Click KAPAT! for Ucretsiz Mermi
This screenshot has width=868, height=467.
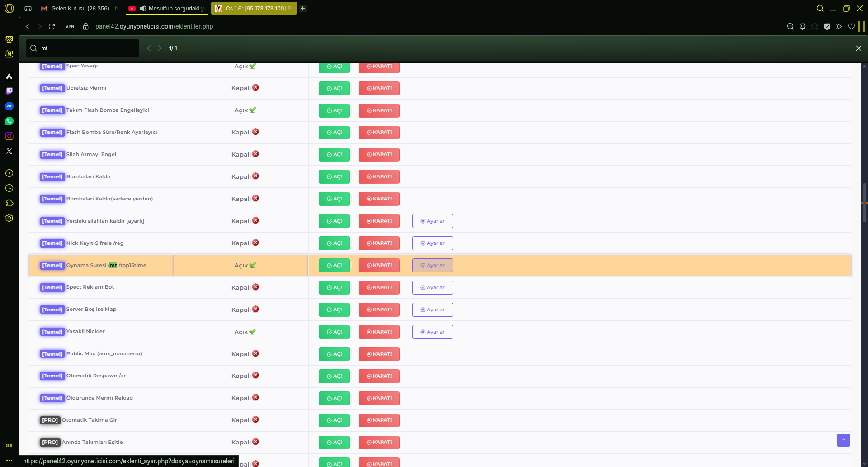click(x=379, y=88)
